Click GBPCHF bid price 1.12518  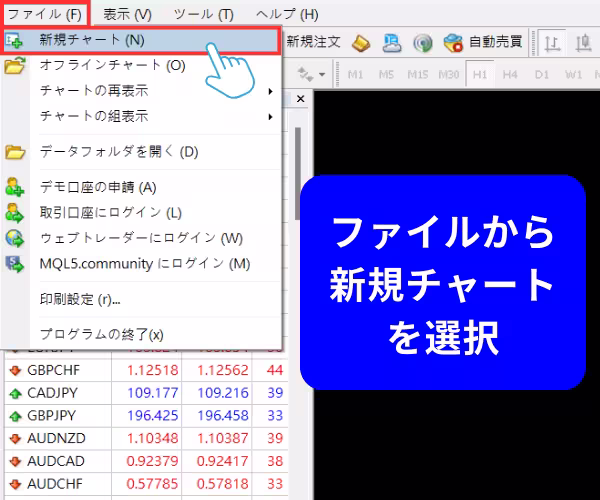152,370
